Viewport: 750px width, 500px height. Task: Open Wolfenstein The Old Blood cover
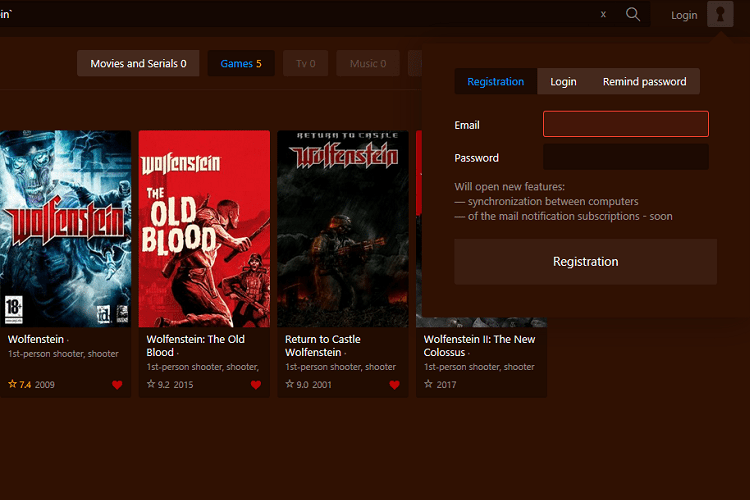tap(204, 229)
